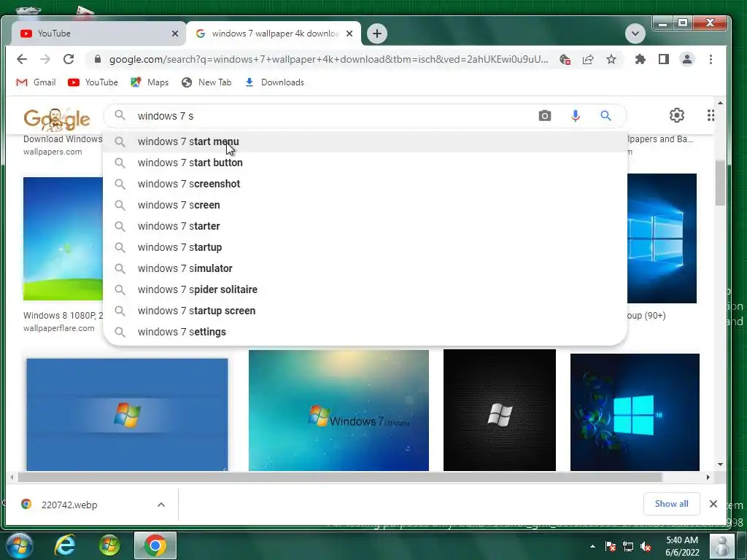Open the New Tab bookmark
The height and width of the screenshot is (560, 747).
point(206,82)
